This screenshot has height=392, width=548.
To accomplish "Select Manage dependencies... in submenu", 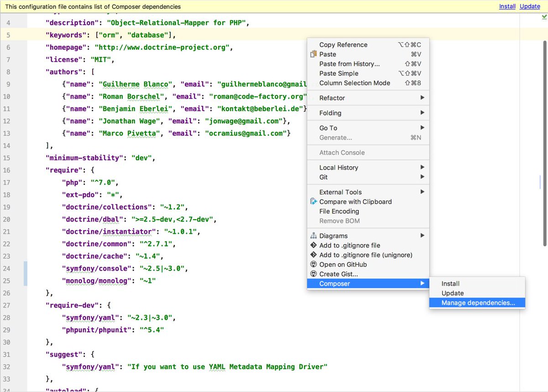I will pyautogui.click(x=477, y=303).
